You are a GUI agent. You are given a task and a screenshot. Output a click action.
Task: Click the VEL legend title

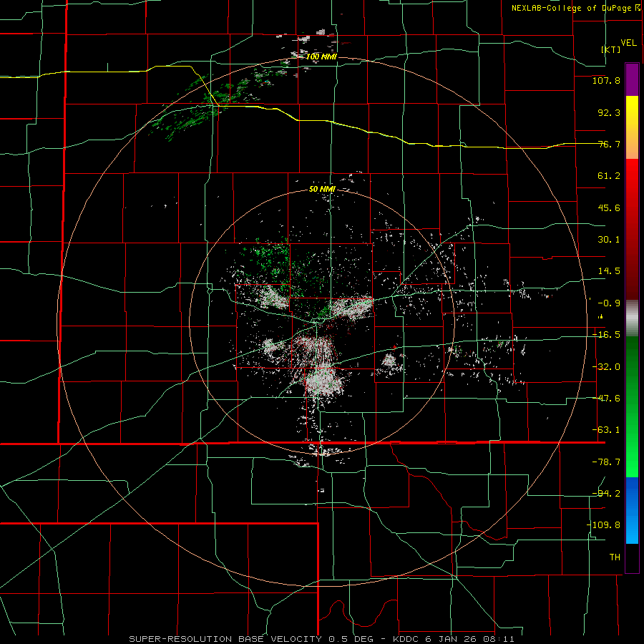[628, 43]
